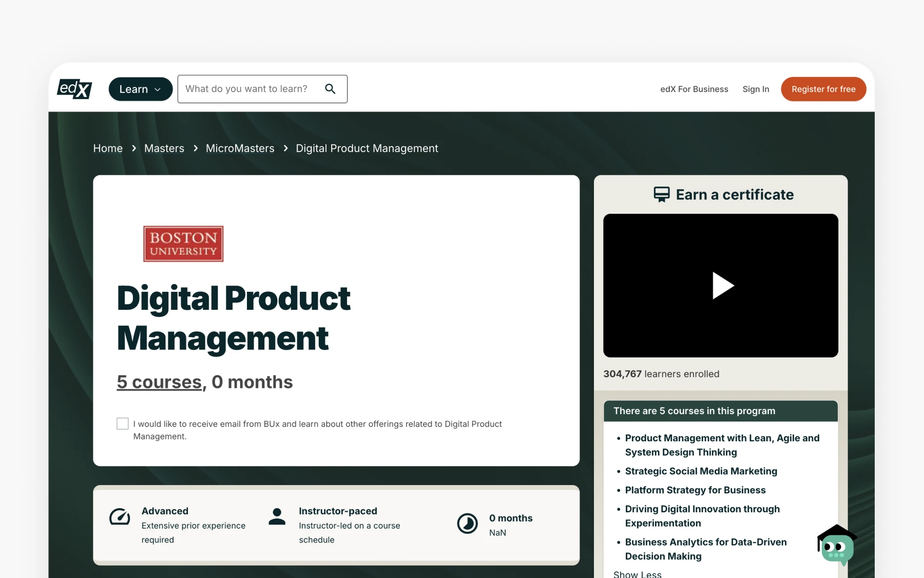Screen dimensions: 924x578
Task: Go to Home breadcrumb
Action: (x=108, y=148)
